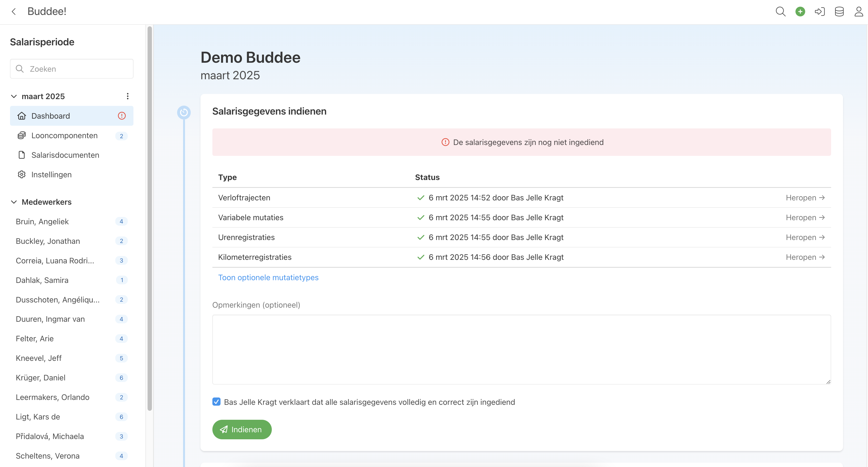The width and height of the screenshot is (868, 467).
Task: Click the green plus add icon
Action: (x=800, y=11)
